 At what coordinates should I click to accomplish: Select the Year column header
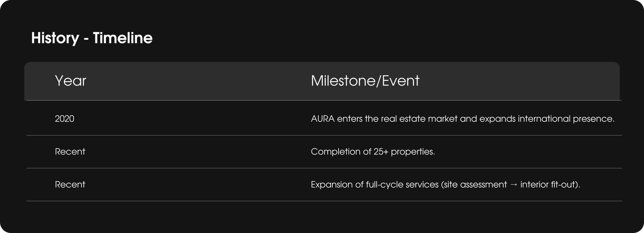[70, 81]
